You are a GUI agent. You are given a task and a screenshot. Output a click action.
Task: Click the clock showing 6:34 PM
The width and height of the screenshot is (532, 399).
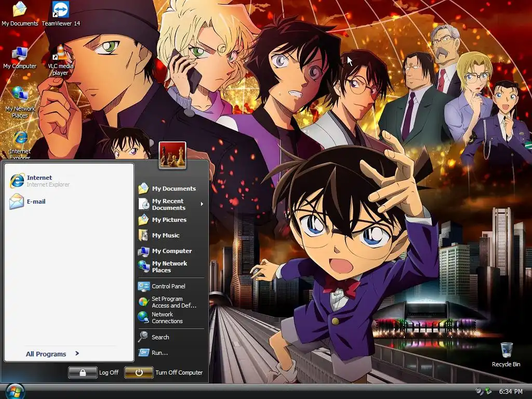coord(511,392)
